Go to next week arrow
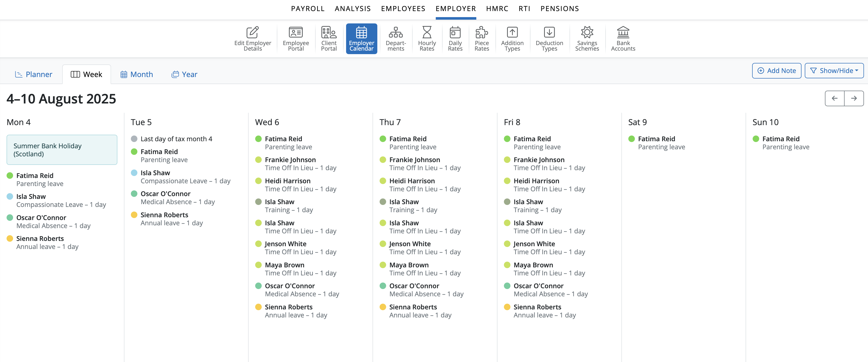This screenshot has width=868, height=362. click(x=853, y=98)
